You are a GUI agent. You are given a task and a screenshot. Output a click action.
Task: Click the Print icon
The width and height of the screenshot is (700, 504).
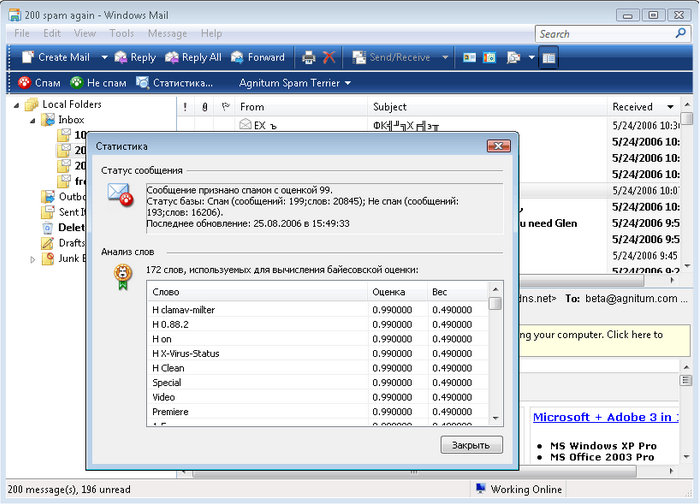308,58
